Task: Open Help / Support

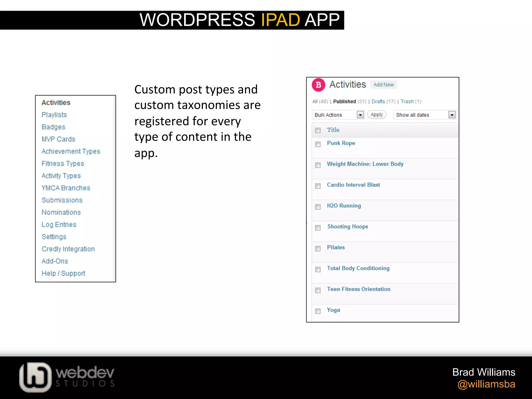Action: 63,274
